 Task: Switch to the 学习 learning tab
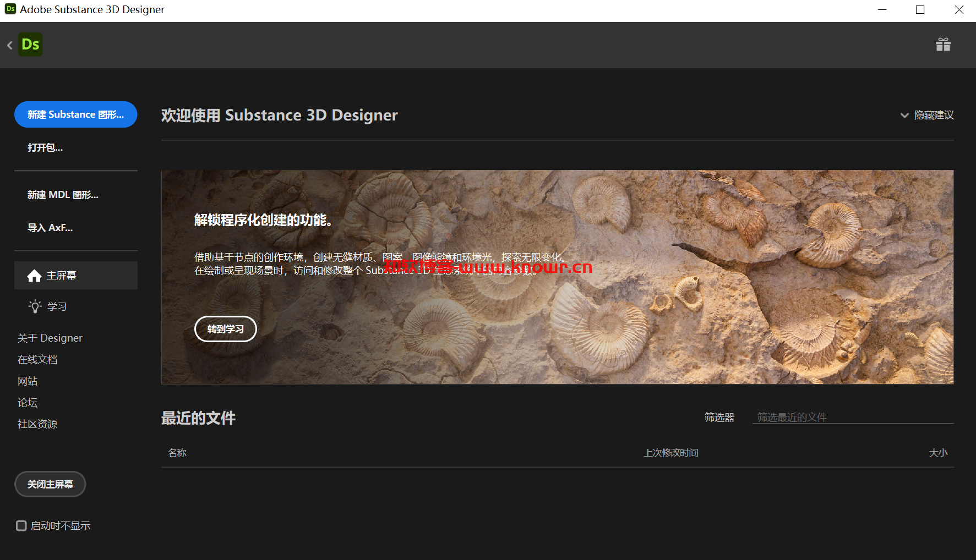click(x=76, y=306)
